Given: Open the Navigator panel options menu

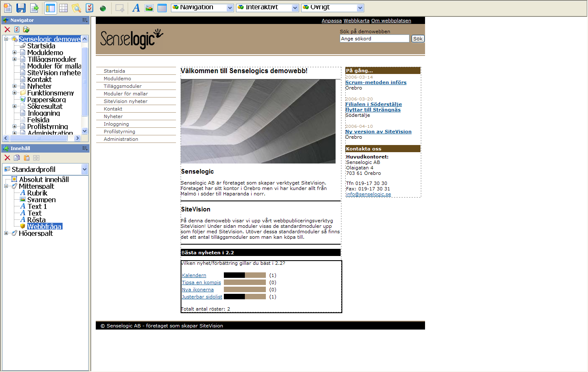Looking at the screenshot, I should pos(85,20).
